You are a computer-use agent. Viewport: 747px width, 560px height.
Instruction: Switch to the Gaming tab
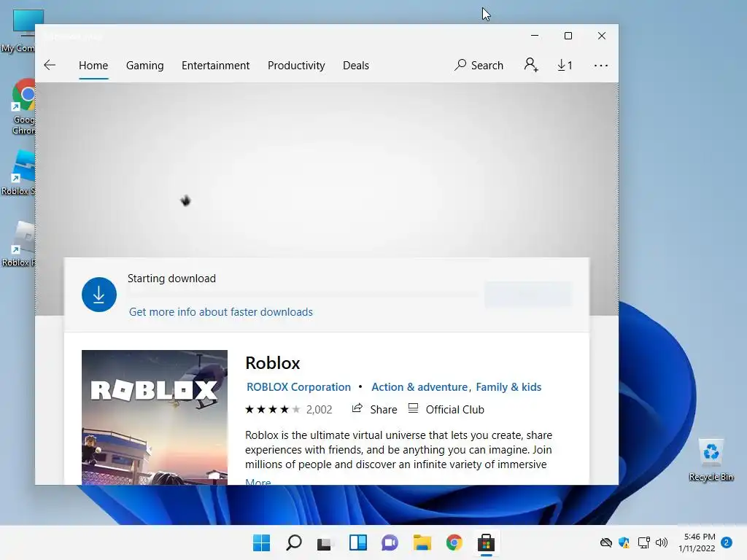(145, 65)
